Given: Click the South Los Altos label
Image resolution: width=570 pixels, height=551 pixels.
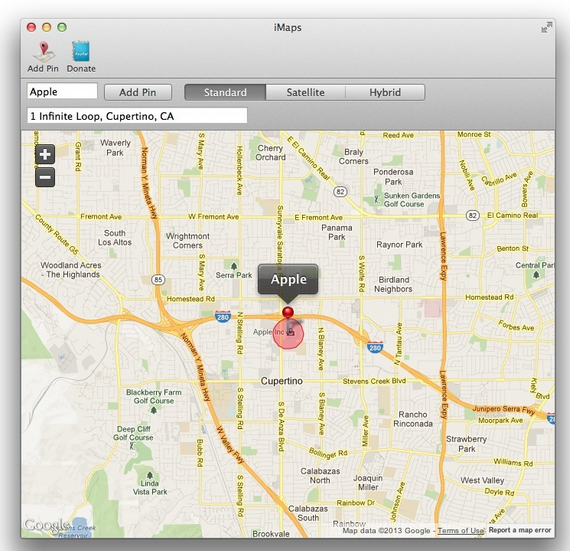Looking at the screenshot, I should 115,237.
